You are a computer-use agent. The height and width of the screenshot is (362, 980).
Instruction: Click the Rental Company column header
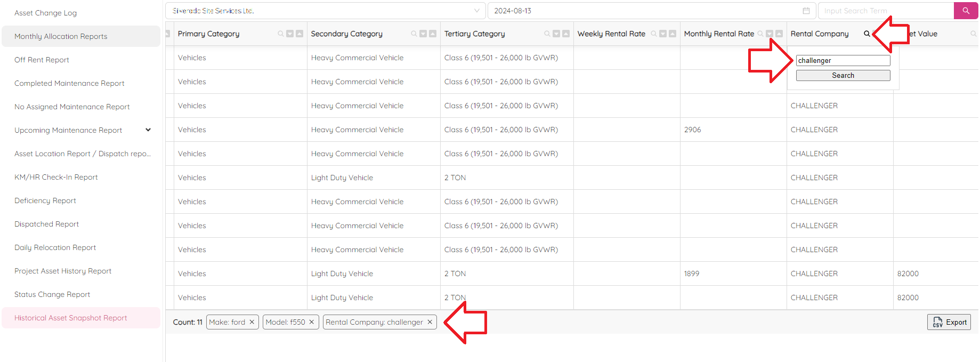pos(820,34)
